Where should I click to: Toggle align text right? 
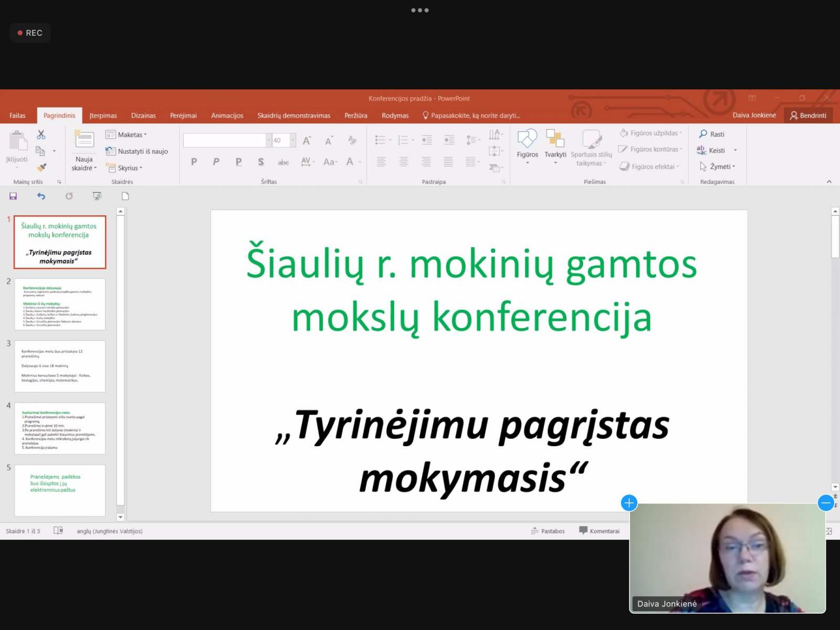426,162
